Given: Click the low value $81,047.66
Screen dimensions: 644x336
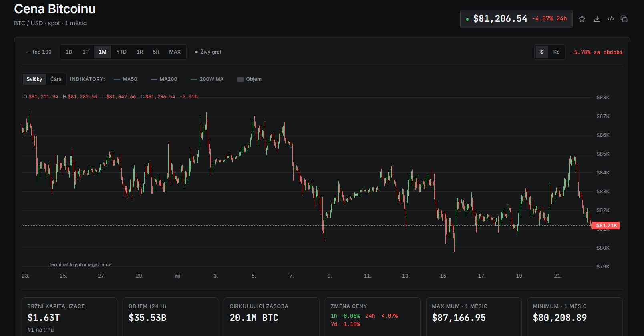Looking at the screenshot, I should tap(121, 97).
